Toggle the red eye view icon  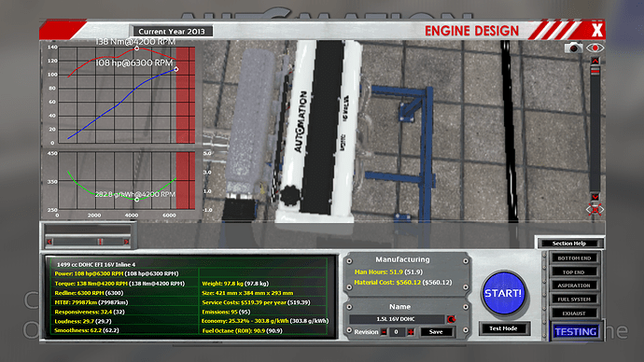point(595,48)
